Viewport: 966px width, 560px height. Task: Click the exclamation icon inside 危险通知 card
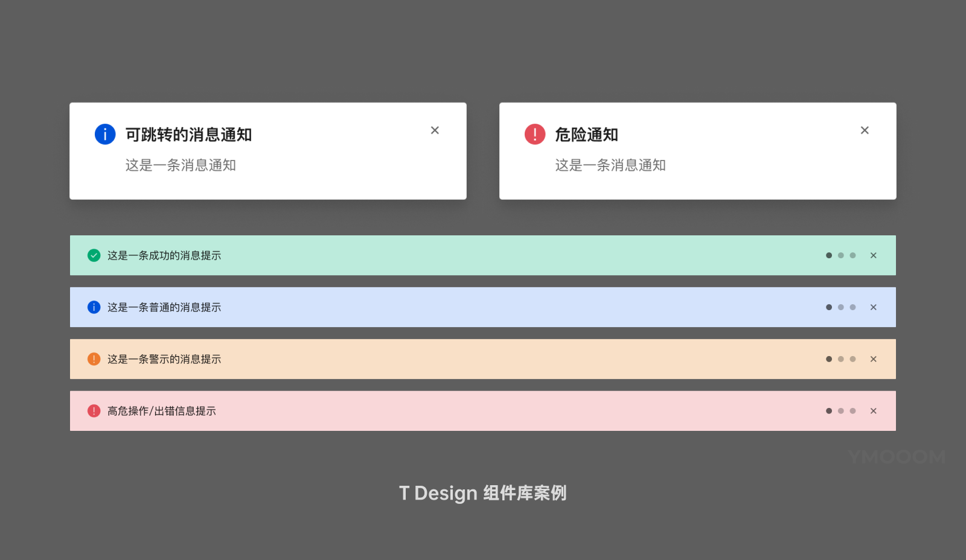pos(534,134)
